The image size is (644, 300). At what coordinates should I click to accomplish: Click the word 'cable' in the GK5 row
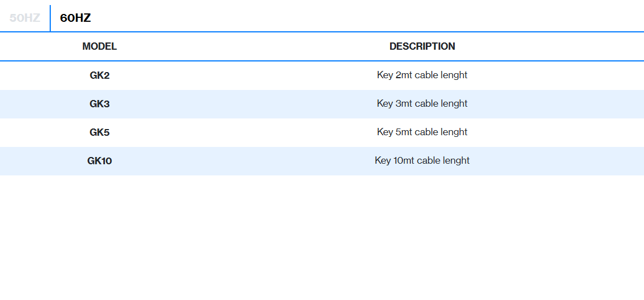tap(426, 132)
